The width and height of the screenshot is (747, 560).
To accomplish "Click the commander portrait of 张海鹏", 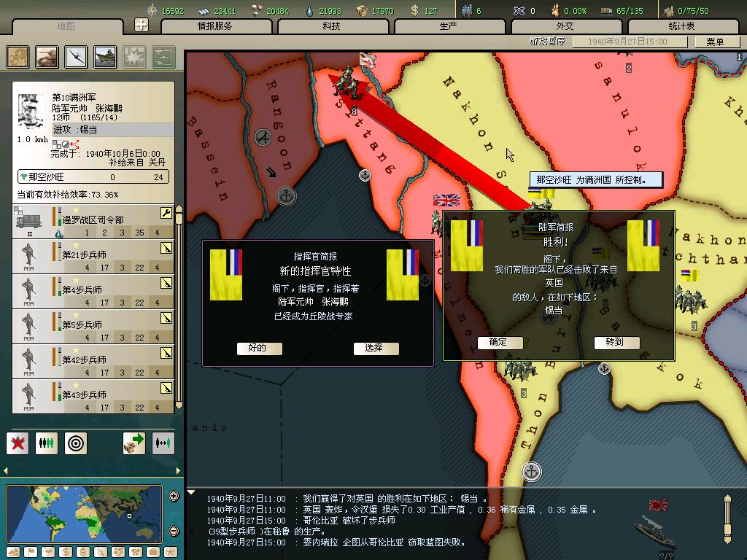I will click(31, 113).
